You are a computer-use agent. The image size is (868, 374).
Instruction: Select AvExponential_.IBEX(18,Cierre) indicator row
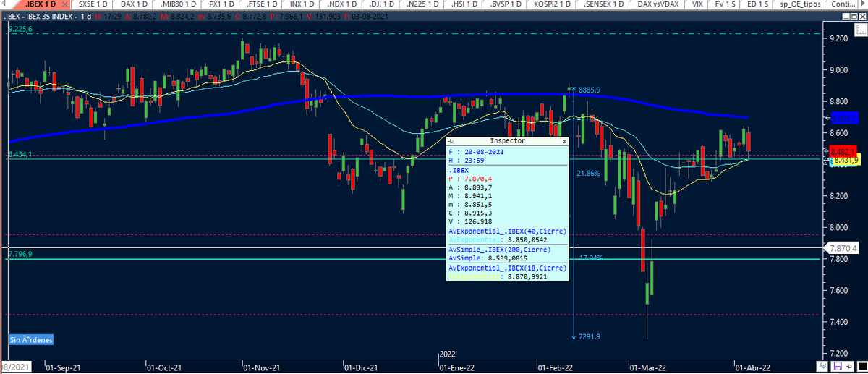[x=507, y=268]
